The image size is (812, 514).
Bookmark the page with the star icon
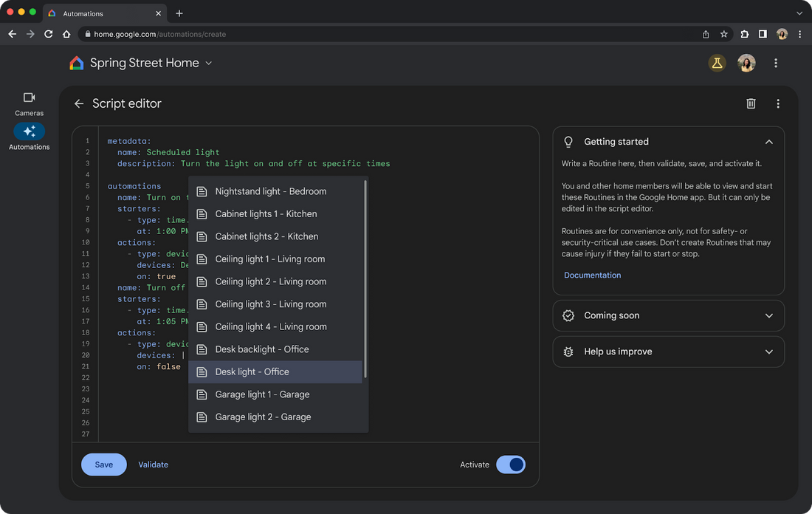pos(723,34)
